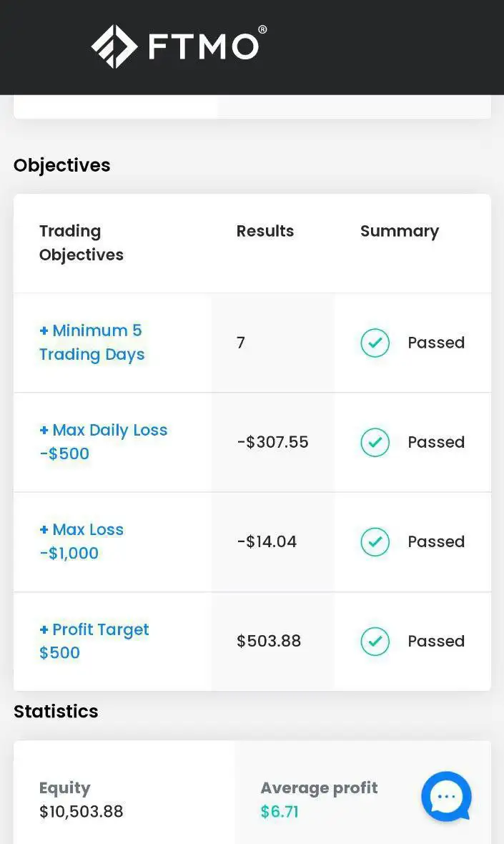Click the Objectives section heading
The width and height of the screenshot is (504, 844).
point(61,165)
